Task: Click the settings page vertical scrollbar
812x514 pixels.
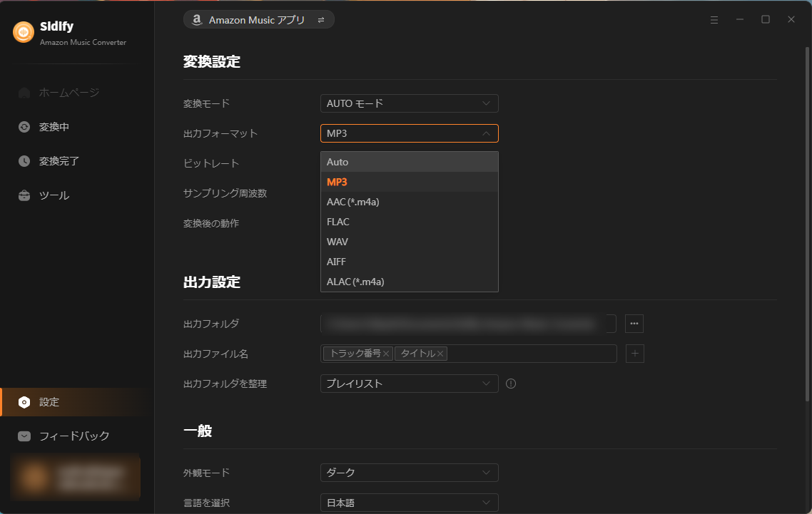Action: 807,224
